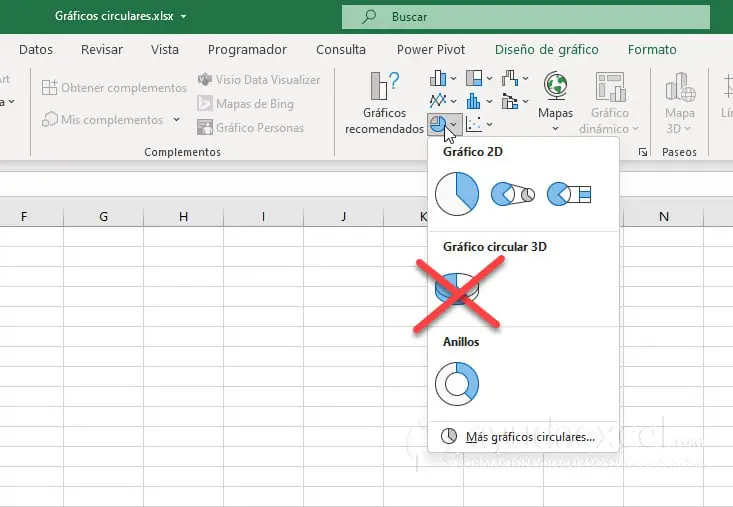Open the scatter chart dropdown
Screen dimensions: 733x507
click(480, 124)
